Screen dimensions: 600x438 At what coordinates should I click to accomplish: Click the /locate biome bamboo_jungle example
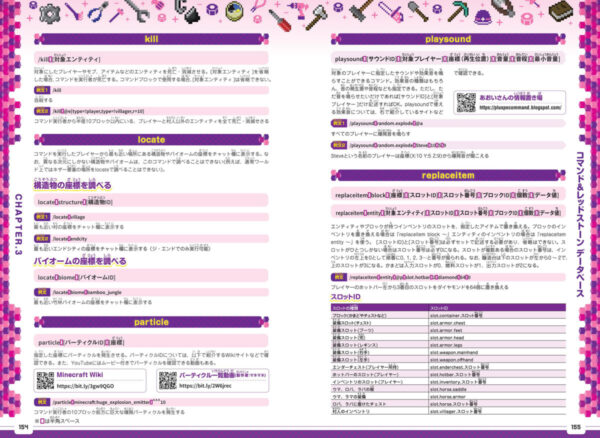[151, 292]
